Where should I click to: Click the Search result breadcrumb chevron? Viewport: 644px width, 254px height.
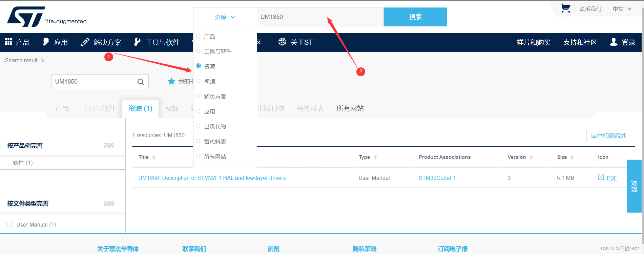pyautogui.click(x=43, y=60)
